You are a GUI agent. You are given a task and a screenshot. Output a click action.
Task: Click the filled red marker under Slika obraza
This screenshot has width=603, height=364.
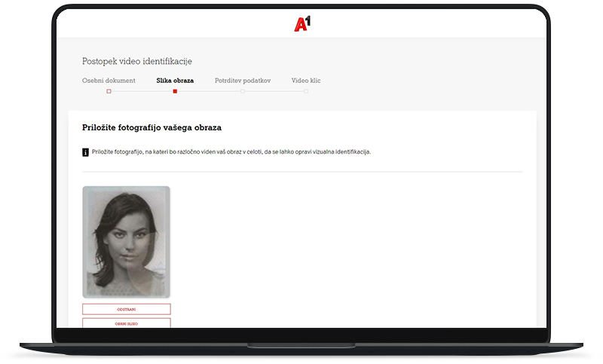point(175,91)
